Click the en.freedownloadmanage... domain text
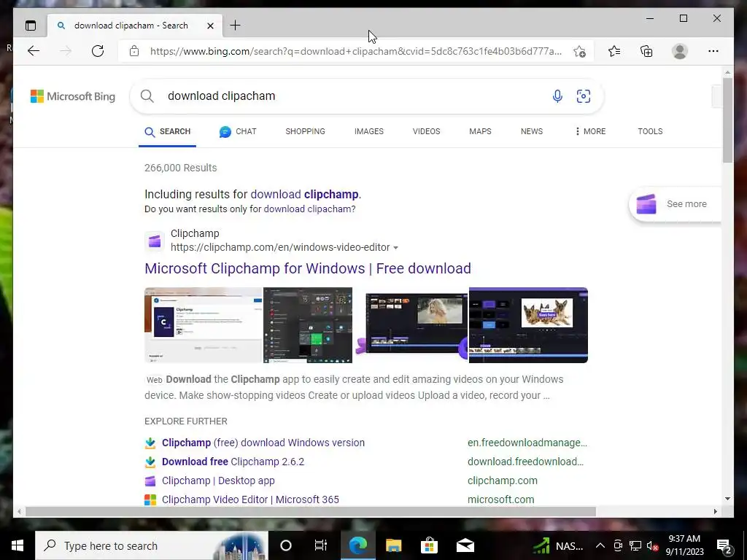Image resolution: width=747 pixels, height=560 pixels. coord(527,443)
